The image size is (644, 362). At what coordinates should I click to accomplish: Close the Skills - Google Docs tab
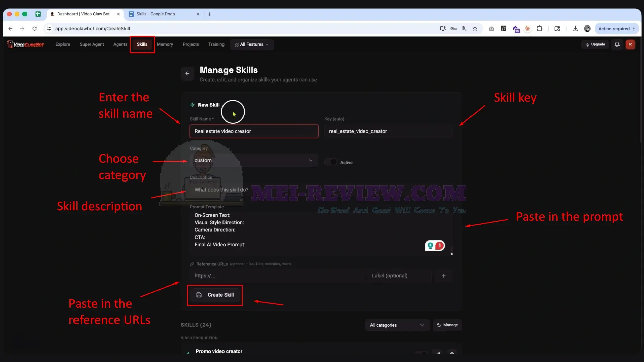pos(198,14)
